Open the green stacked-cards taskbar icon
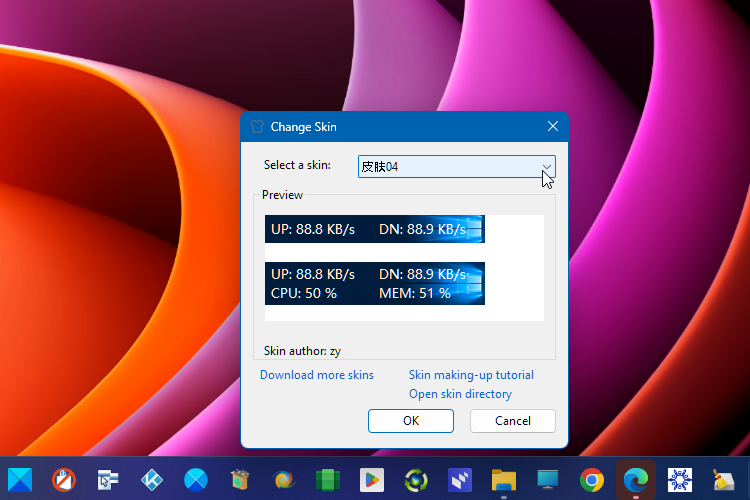Image resolution: width=750 pixels, height=500 pixels. pyautogui.click(x=328, y=479)
